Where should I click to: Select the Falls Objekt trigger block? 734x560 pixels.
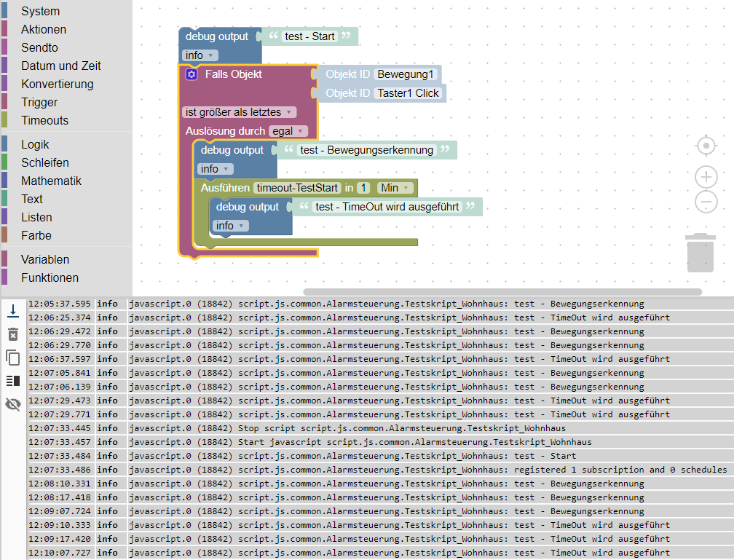click(234, 74)
